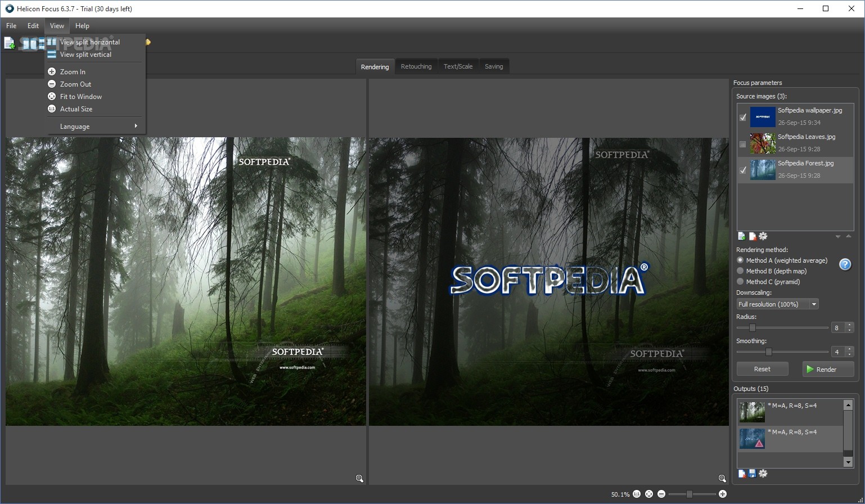The width and height of the screenshot is (865, 504).
Task: Increase Radius value with up stepper
Action: point(849,325)
